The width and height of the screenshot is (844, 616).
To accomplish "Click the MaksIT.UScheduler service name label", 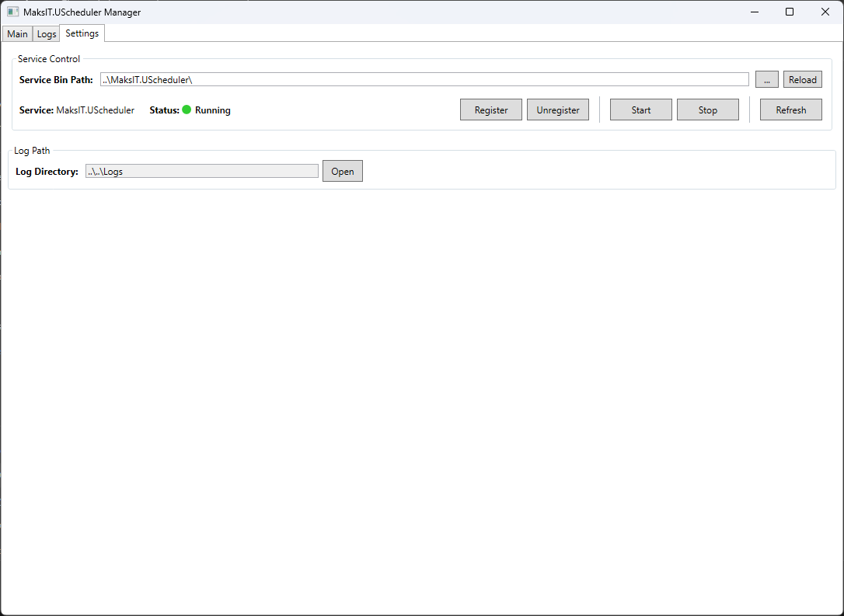I will click(95, 110).
